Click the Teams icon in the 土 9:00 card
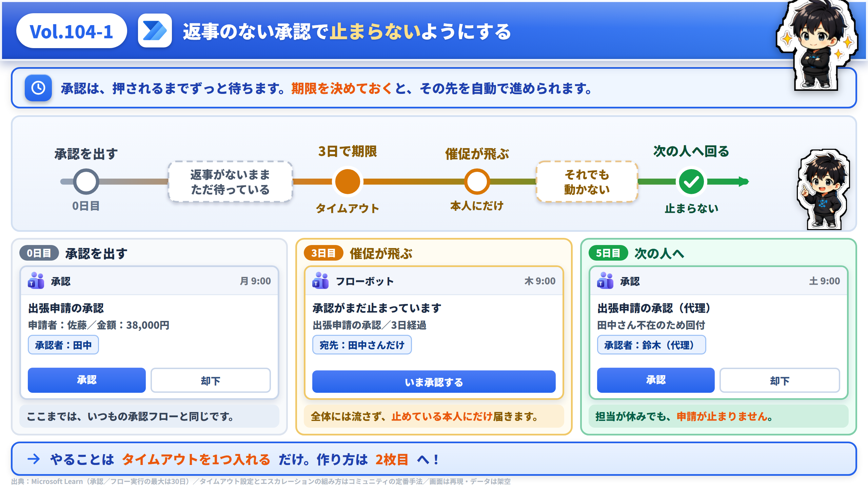Image resolution: width=868 pixels, height=488 pixels. pyautogui.click(x=605, y=281)
